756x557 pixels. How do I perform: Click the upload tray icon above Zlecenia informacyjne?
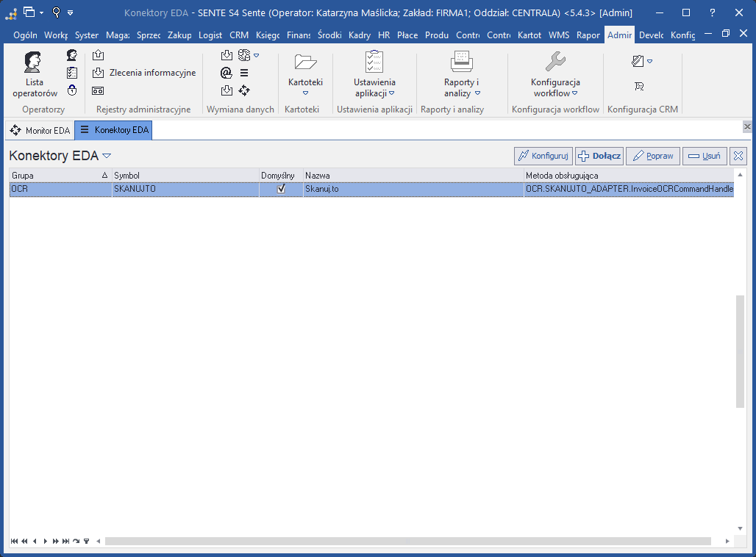coord(98,55)
